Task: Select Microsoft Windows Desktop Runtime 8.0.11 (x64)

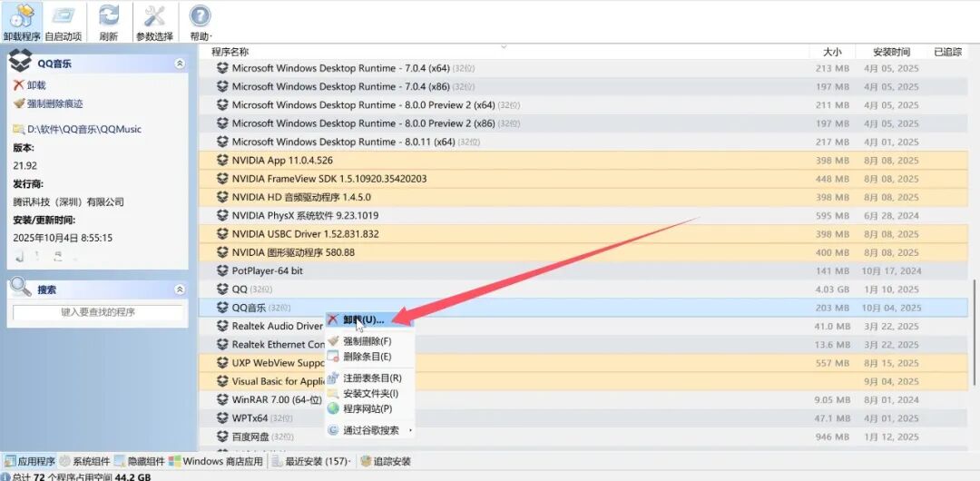Action: click(583, 142)
